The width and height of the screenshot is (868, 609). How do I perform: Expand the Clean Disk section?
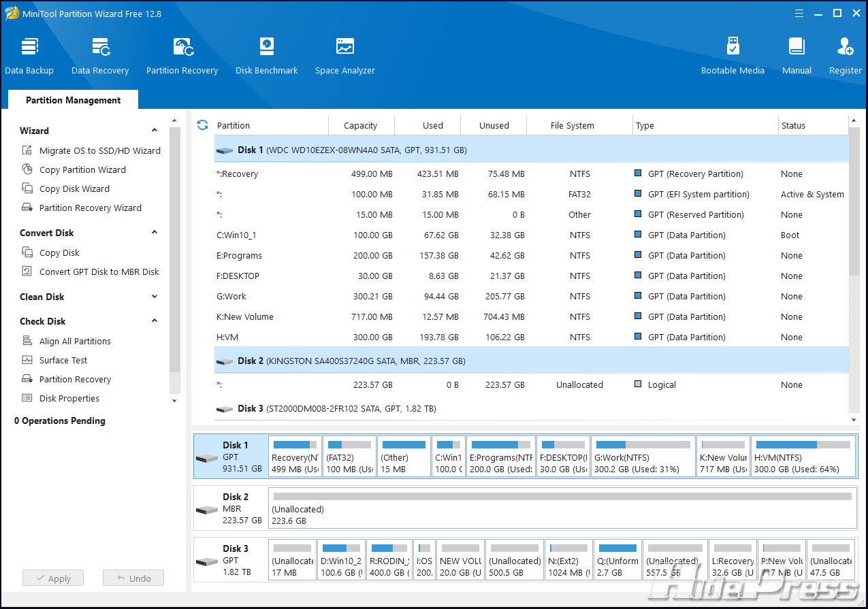(155, 297)
